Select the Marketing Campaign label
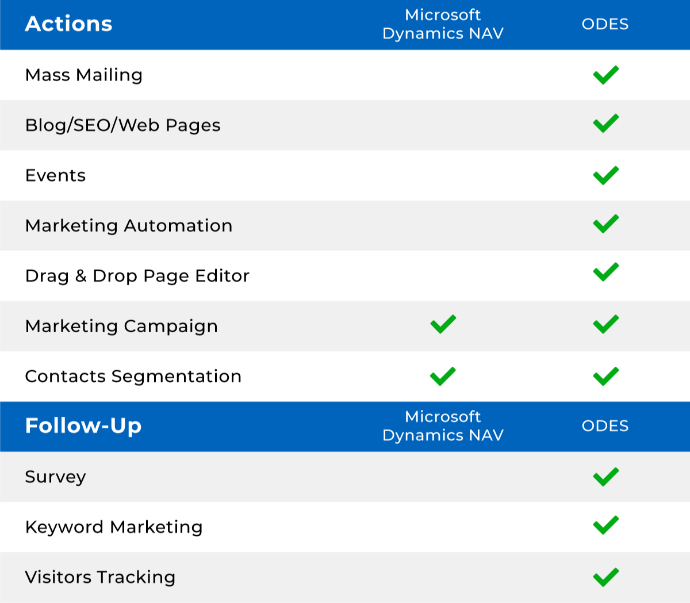 pos(121,327)
